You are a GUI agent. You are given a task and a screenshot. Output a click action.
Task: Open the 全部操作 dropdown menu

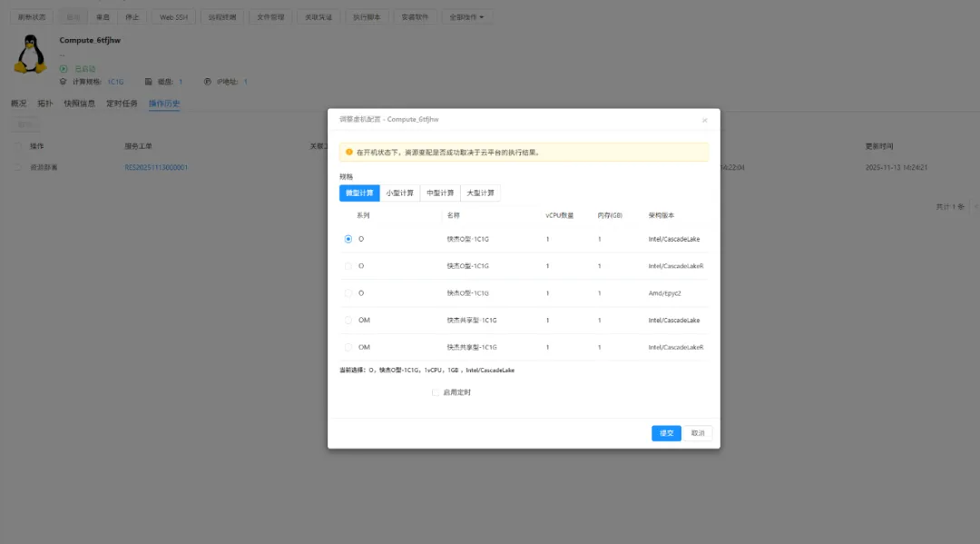(x=466, y=16)
